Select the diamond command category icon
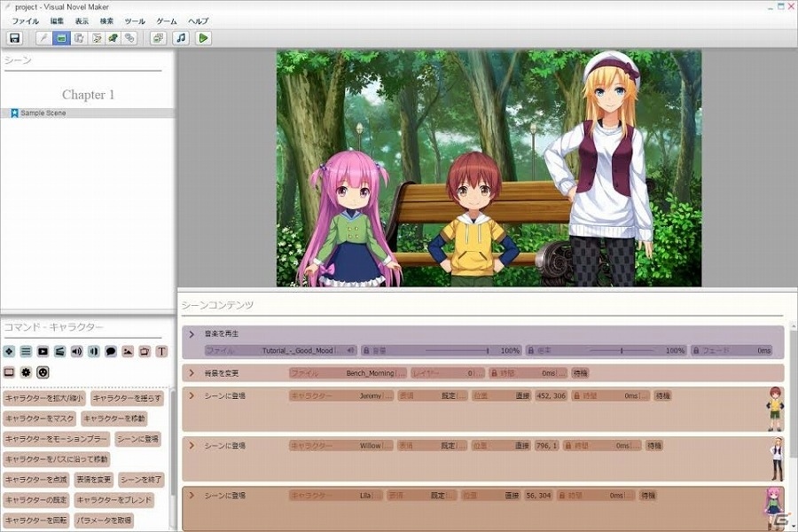798x532 pixels. click(9, 351)
